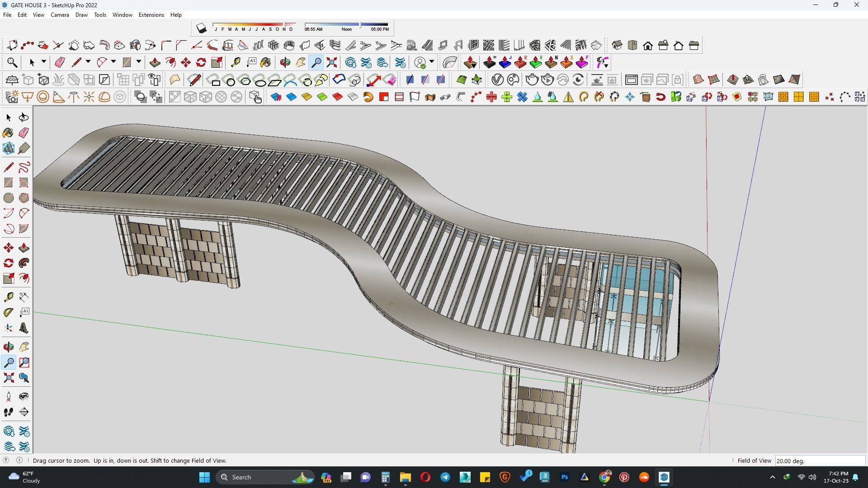Click the shadow date month slider
Viewport: 868px width, 488px height.
click(x=254, y=24)
